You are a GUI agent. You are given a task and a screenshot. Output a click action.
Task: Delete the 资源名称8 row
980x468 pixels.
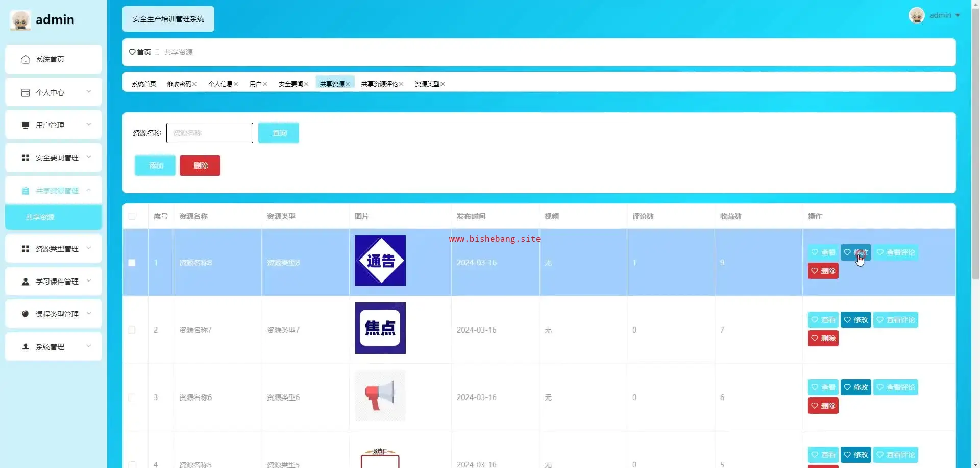click(823, 271)
